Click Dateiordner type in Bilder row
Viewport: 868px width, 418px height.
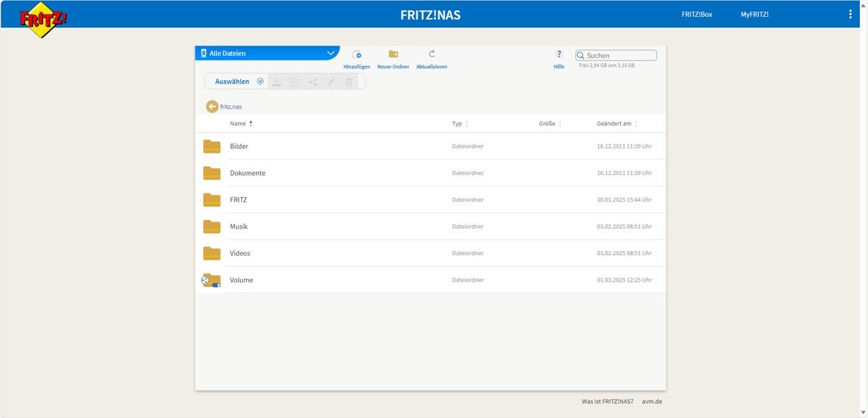point(468,147)
